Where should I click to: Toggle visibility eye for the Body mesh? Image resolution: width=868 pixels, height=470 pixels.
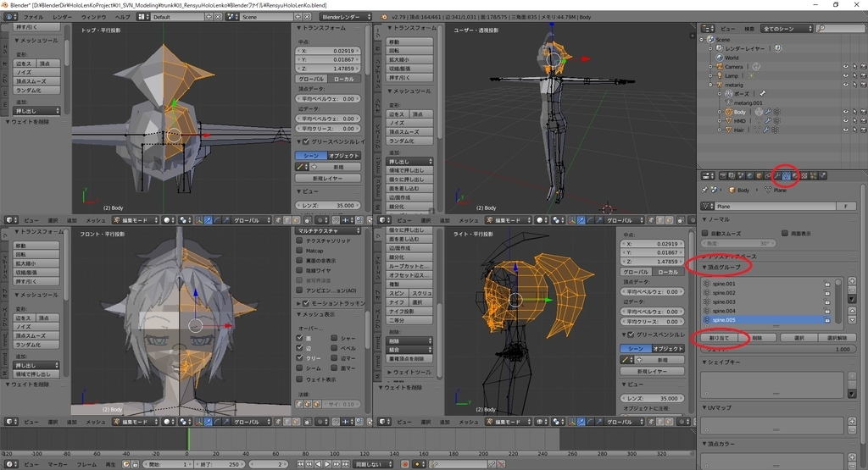click(x=846, y=112)
